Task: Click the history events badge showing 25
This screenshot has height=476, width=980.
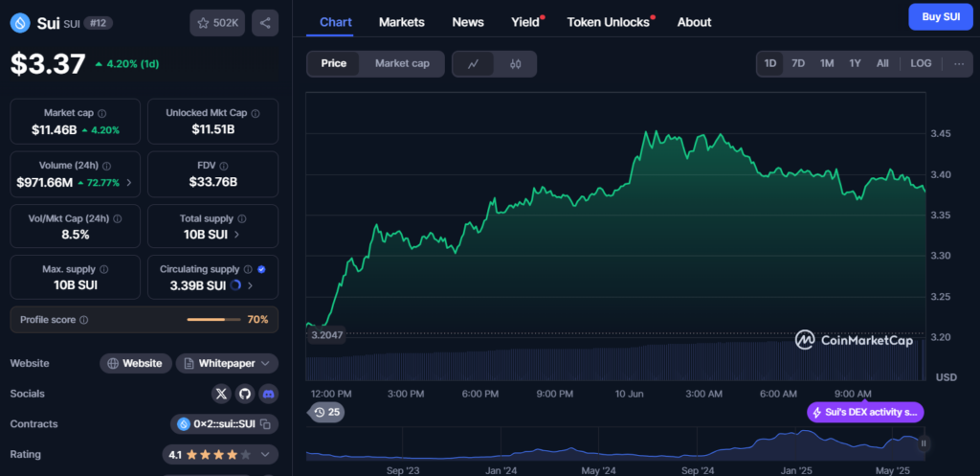Action: (327, 412)
